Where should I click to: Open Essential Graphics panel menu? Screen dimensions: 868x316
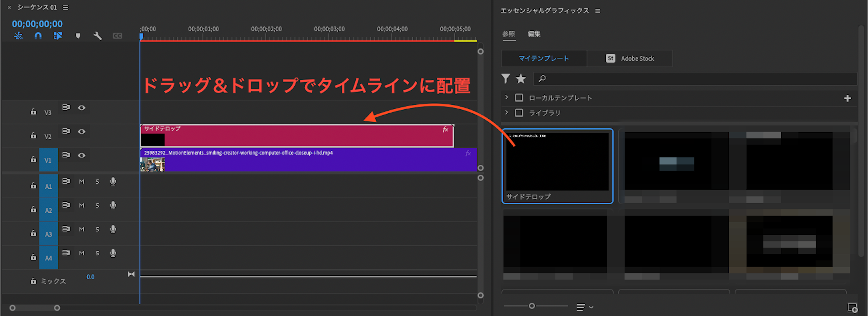598,11
